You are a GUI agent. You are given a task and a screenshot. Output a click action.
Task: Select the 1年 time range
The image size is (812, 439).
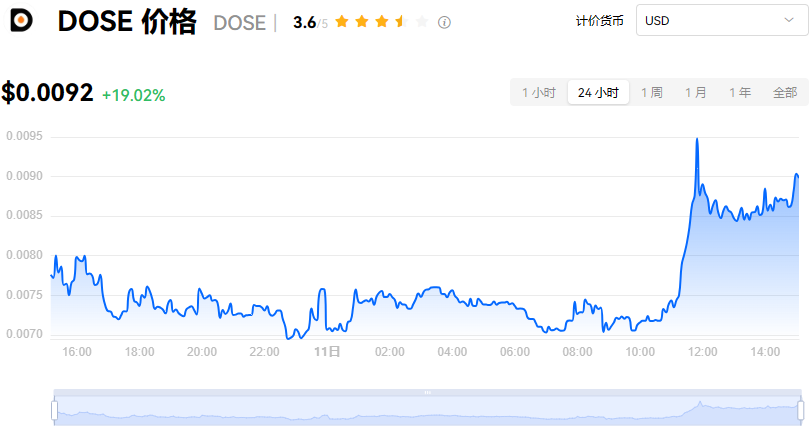tap(740, 93)
